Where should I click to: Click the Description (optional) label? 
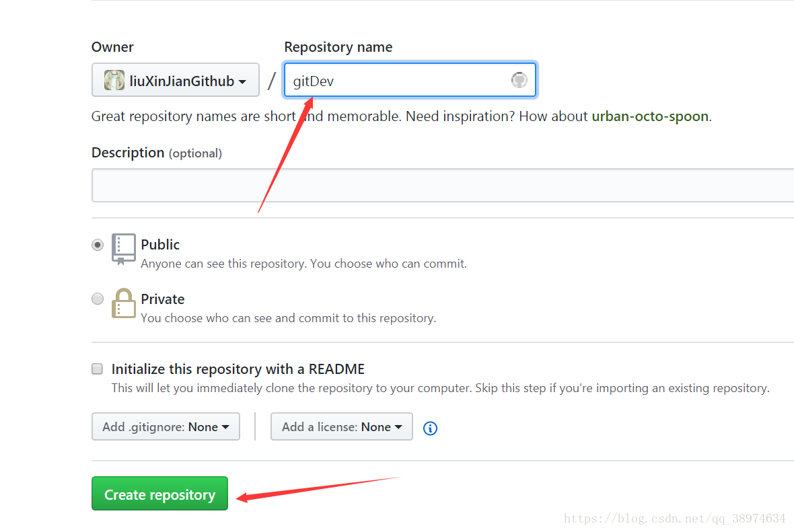click(156, 153)
